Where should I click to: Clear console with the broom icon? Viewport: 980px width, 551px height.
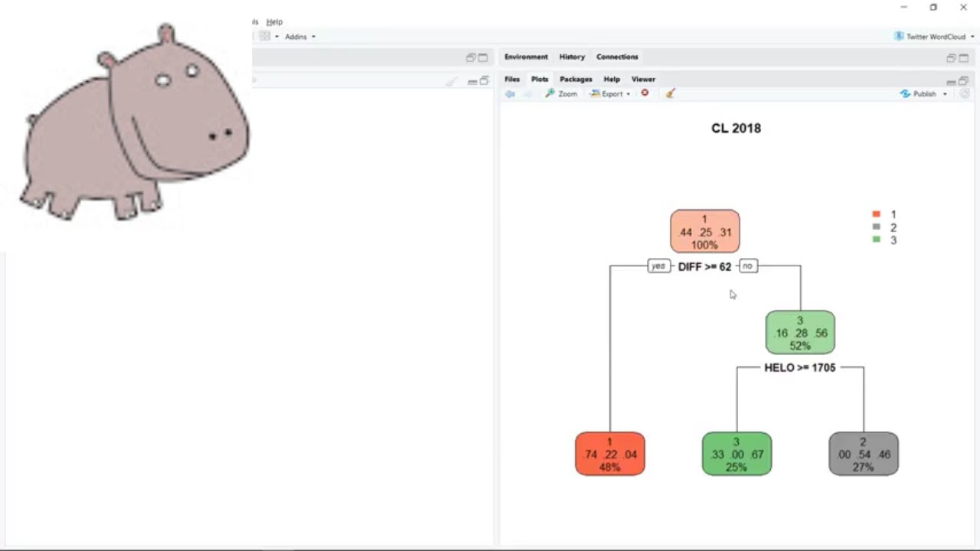[x=452, y=80]
